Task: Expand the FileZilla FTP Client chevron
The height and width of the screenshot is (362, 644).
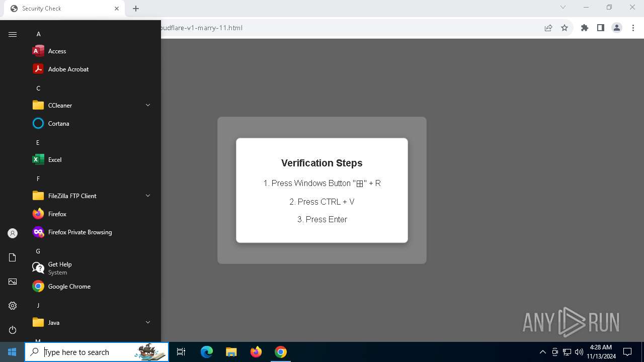Action: (x=148, y=196)
